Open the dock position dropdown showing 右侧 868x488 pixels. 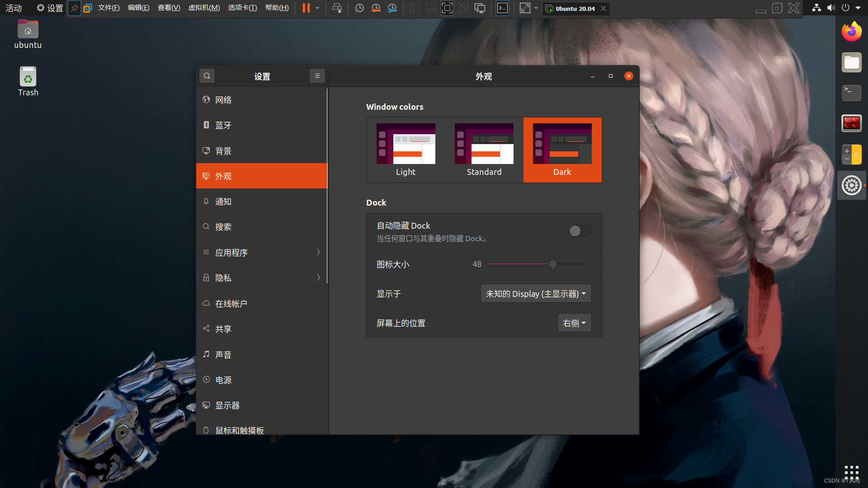[574, 323]
